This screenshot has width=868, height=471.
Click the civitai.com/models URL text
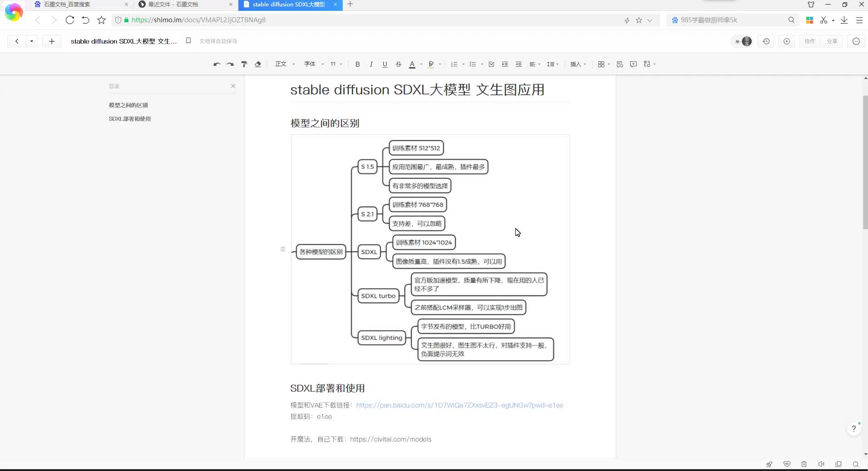click(x=390, y=439)
